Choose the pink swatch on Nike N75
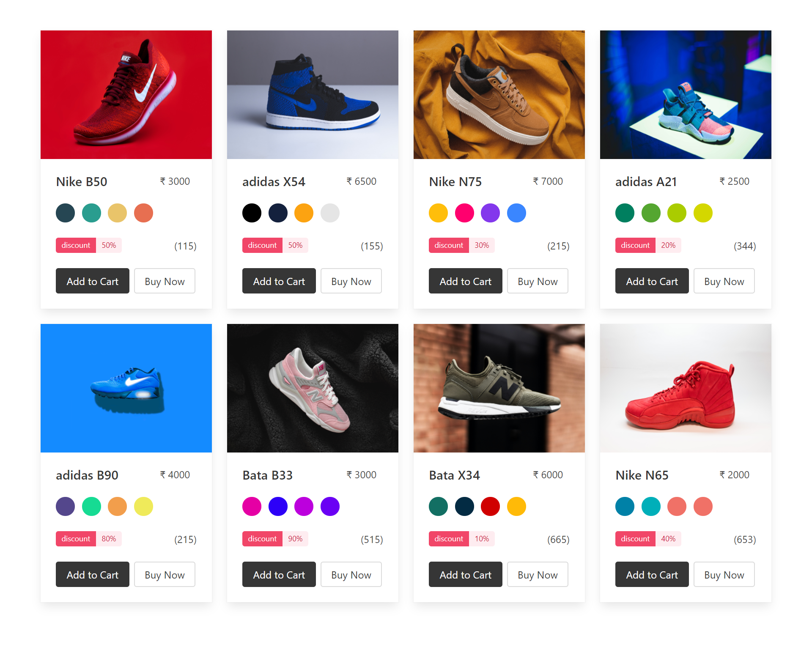Viewport: 812px width, 650px height. [x=464, y=213]
